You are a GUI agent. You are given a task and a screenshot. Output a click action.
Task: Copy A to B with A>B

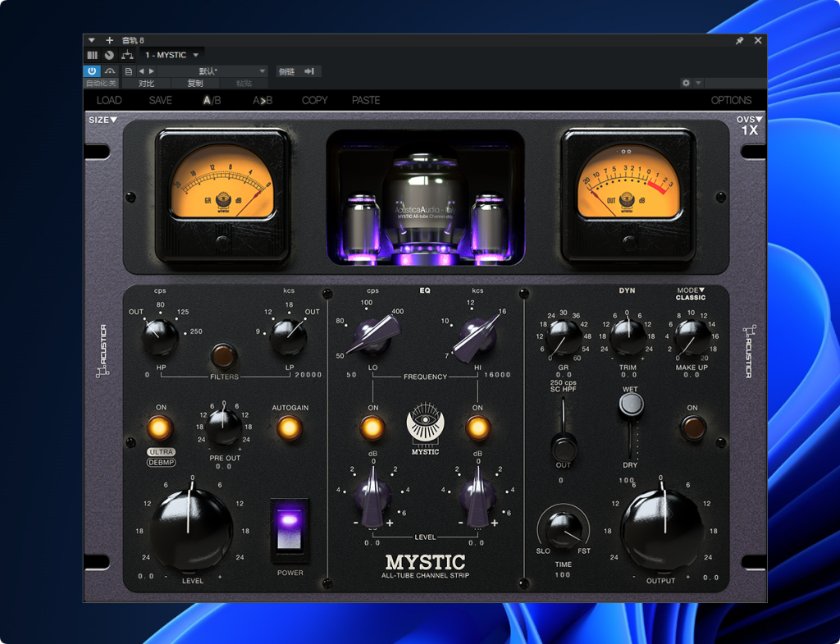click(x=262, y=100)
